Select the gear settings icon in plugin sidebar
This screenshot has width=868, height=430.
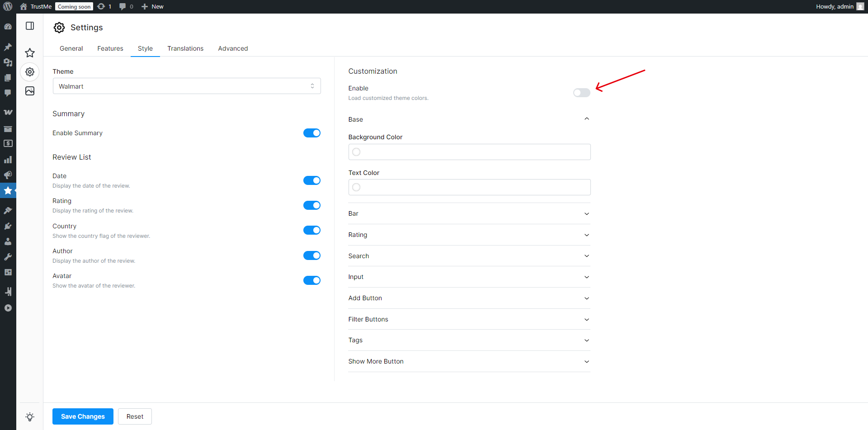click(x=30, y=72)
